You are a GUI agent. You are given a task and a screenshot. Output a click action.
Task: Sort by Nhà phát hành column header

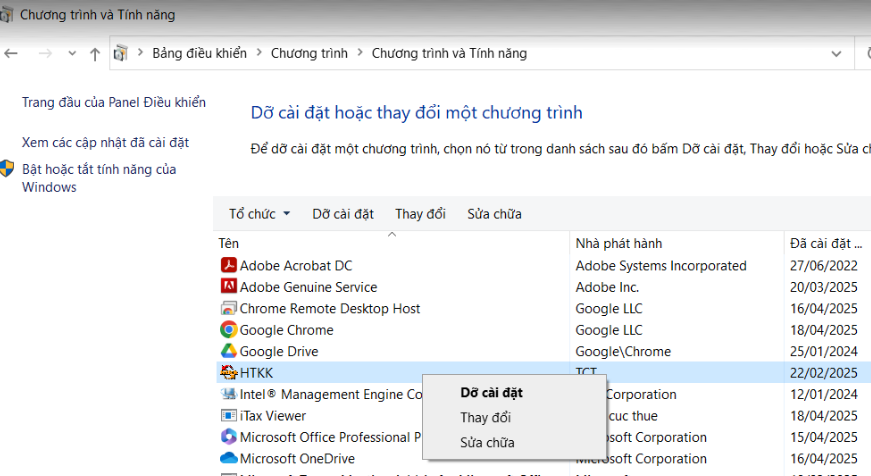click(x=619, y=243)
